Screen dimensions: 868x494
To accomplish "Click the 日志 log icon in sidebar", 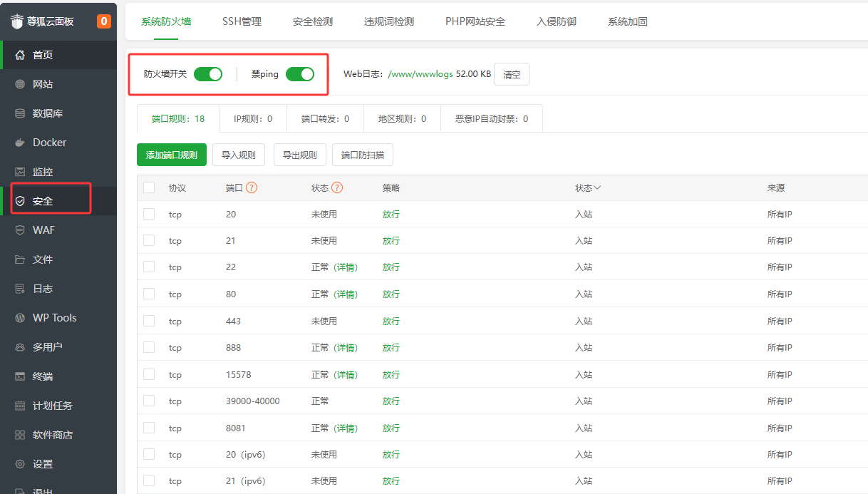I will pos(20,289).
